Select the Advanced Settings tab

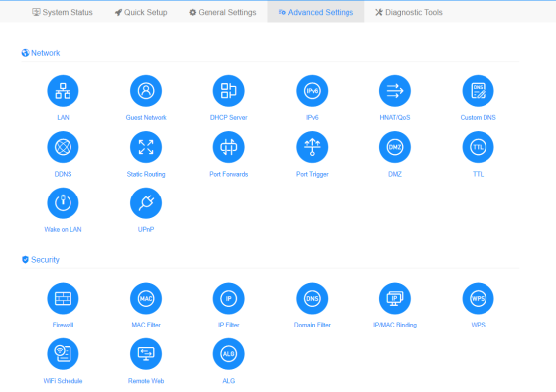tap(316, 12)
